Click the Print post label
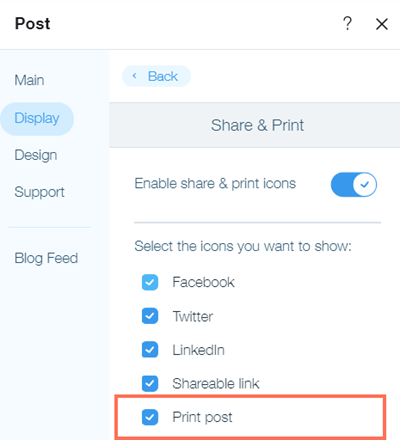 202,417
